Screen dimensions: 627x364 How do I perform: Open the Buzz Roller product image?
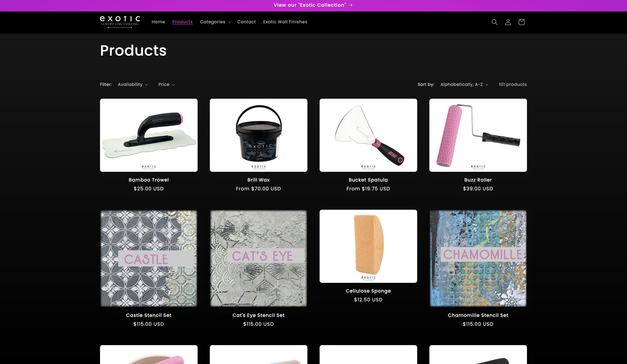tap(478, 135)
